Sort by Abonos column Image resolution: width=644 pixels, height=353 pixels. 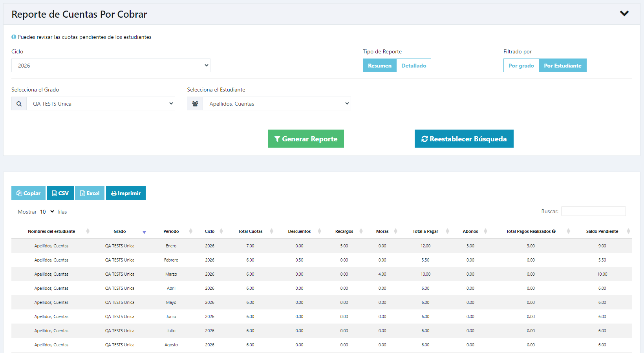pyautogui.click(x=470, y=231)
